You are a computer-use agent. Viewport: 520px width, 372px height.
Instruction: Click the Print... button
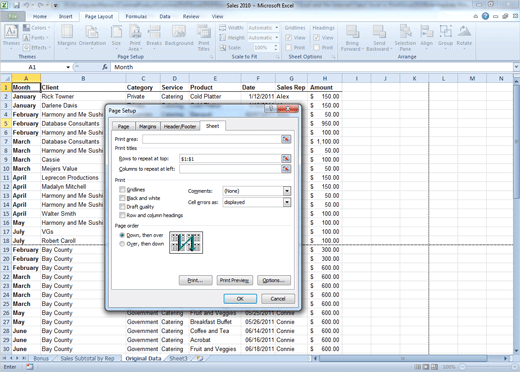tap(195, 280)
